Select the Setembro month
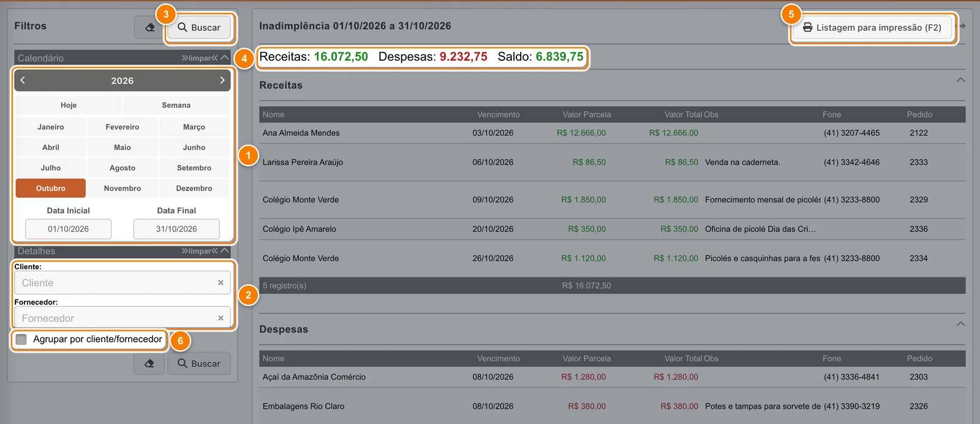The width and height of the screenshot is (980, 424). click(194, 168)
